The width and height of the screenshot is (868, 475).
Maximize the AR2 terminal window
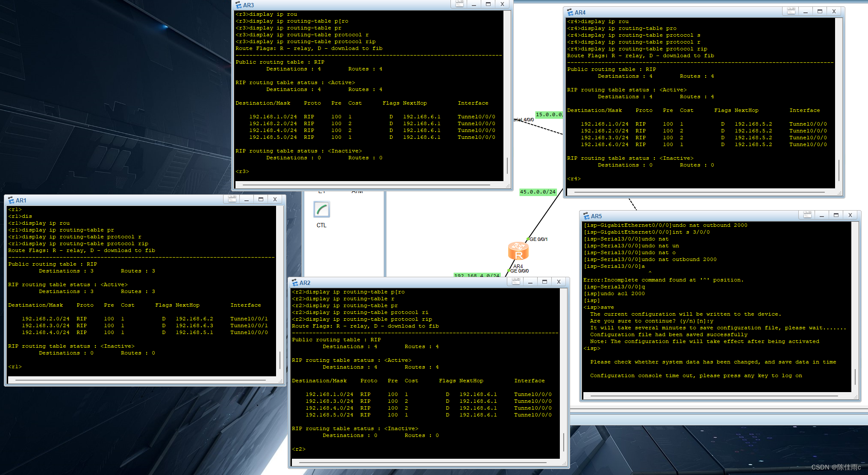(x=544, y=281)
